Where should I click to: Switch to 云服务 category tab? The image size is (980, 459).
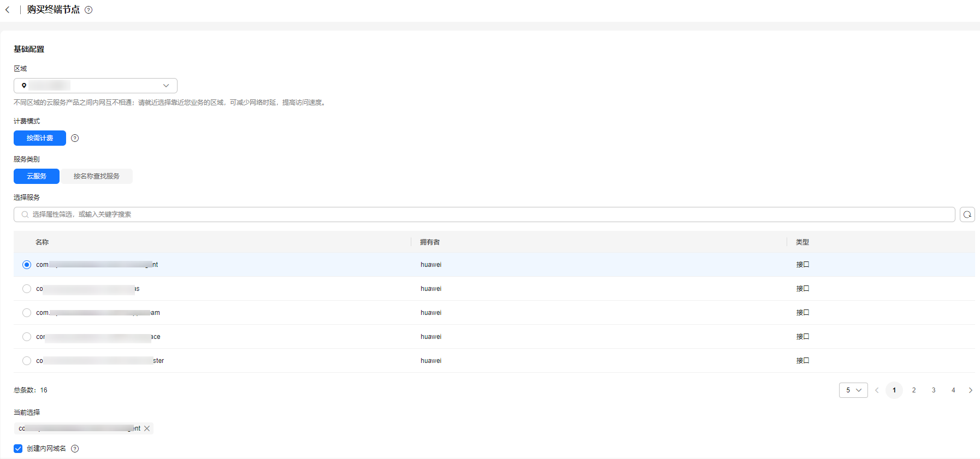pos(37,176)
